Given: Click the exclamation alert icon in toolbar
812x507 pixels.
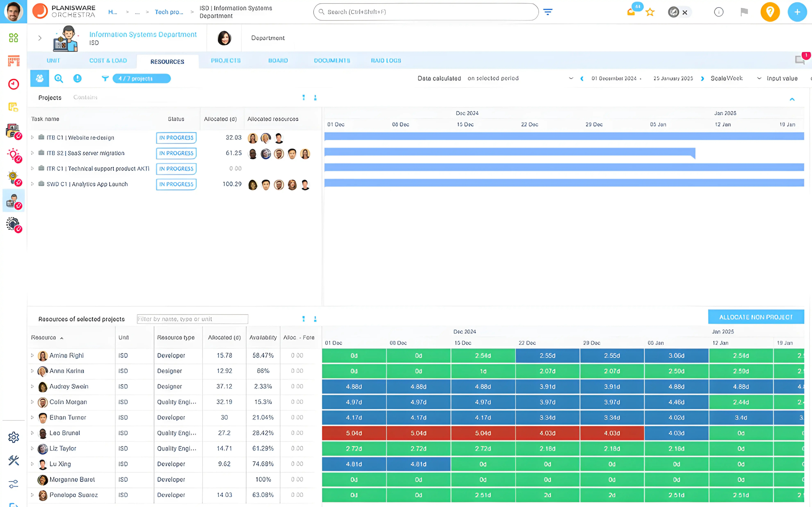Looking at the screenshot, I should [77, 78].
